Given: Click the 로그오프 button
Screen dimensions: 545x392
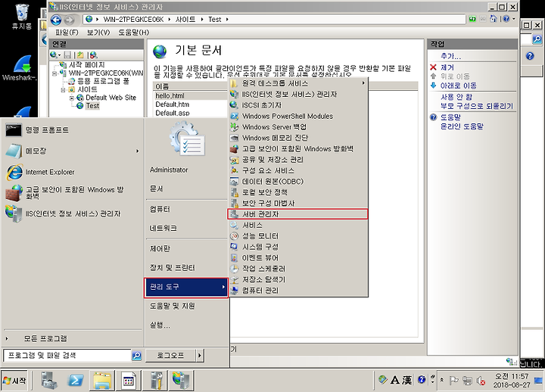Looking at the screenshot, I should coord(170,355).
